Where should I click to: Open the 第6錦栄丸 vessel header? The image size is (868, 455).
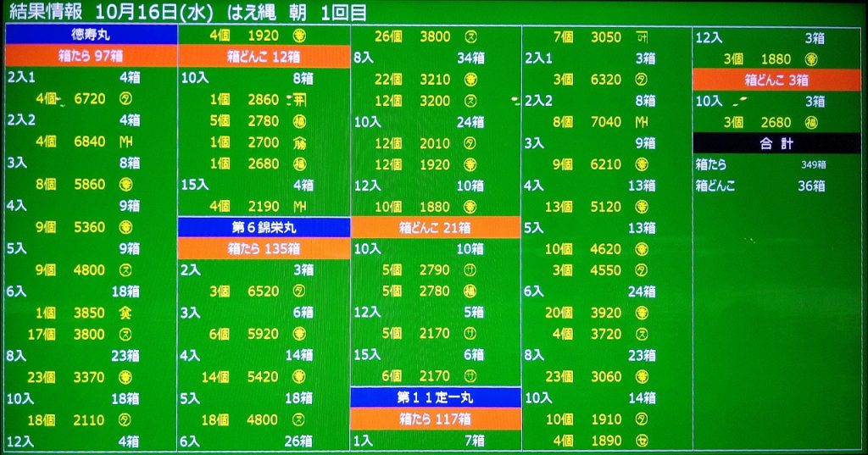pyautogui.click(x=264, y=227)
